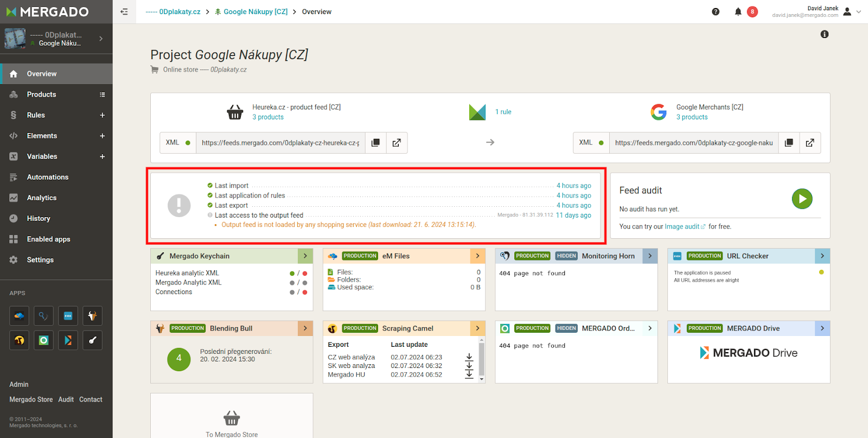This screenshot has height=438, width=868.
Task: Expand Mergado Keychain widget arrow
Action: (x=305, y=256)
